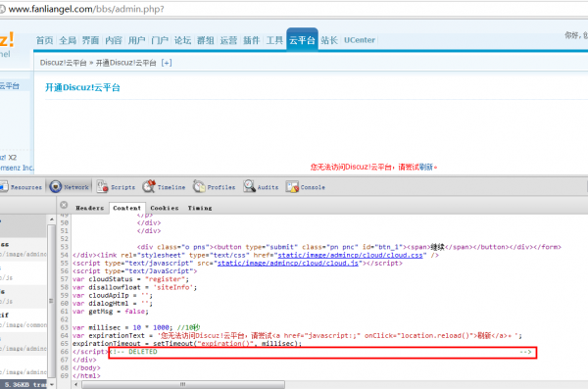The image size is (588, 389).
Task: Open the UCenter menu link
Action: pos(360,40)
